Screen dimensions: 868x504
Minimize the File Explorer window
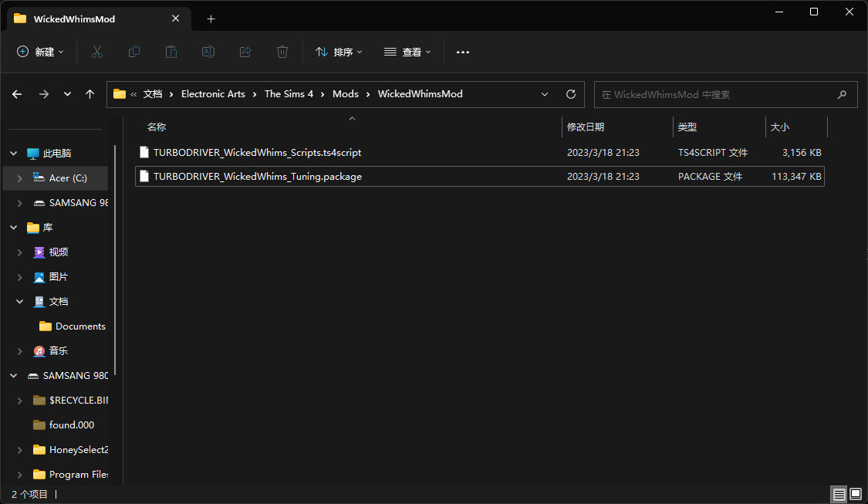tap(778, 12)
